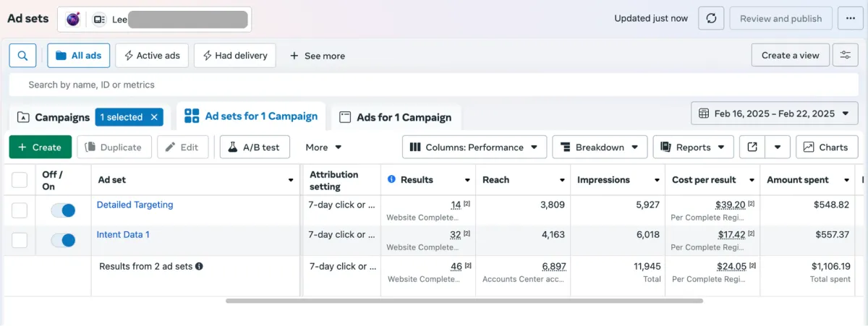This screenshot has width=868, height=326.
Task: Remove the 1 selected campaign filter
Action: pyautogui.click(x=154, y=117)
